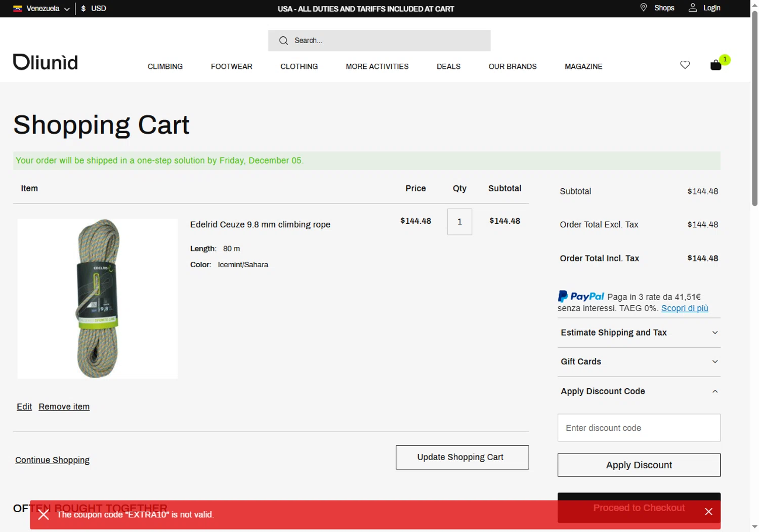Click the coupon not valid error message
This screenshot has height=532, width=759.
coord(135,515)
